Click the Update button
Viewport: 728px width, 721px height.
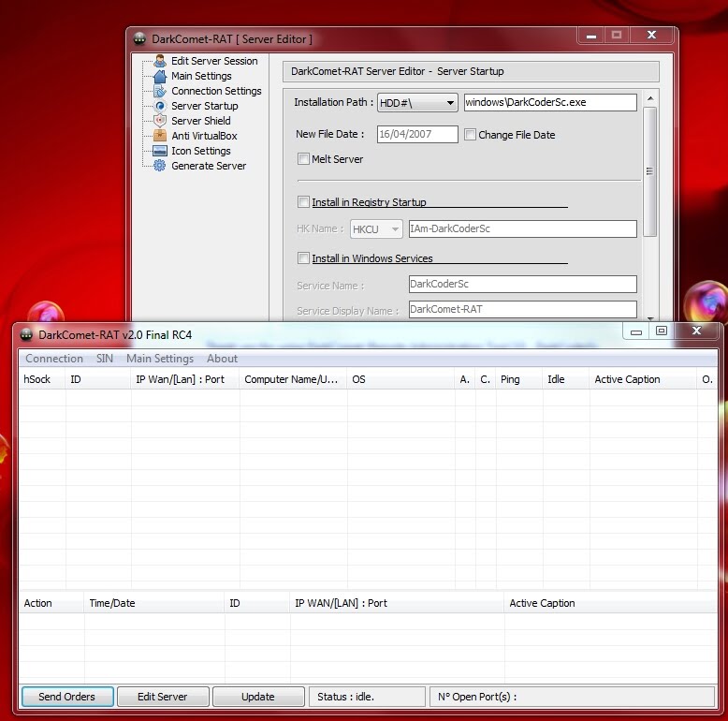(258, 697)
